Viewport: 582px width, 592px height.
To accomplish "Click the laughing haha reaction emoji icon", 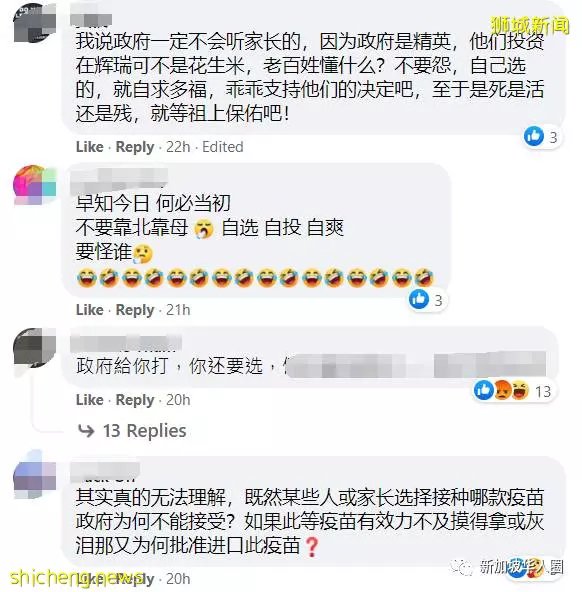I will coord(520,390).
